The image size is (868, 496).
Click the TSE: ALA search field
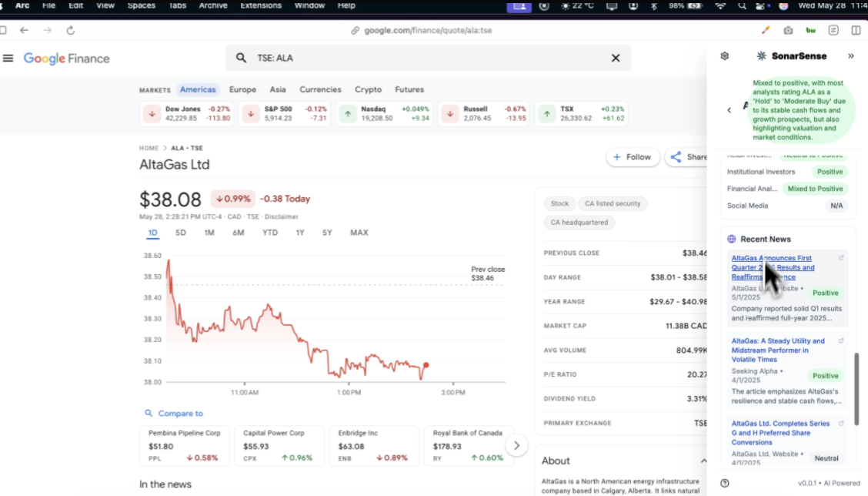[x=428, y=59]
